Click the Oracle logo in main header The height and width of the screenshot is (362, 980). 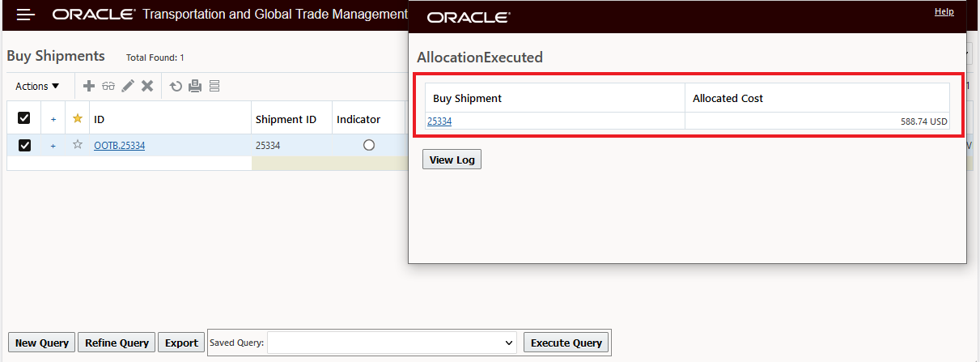point(94,15)
